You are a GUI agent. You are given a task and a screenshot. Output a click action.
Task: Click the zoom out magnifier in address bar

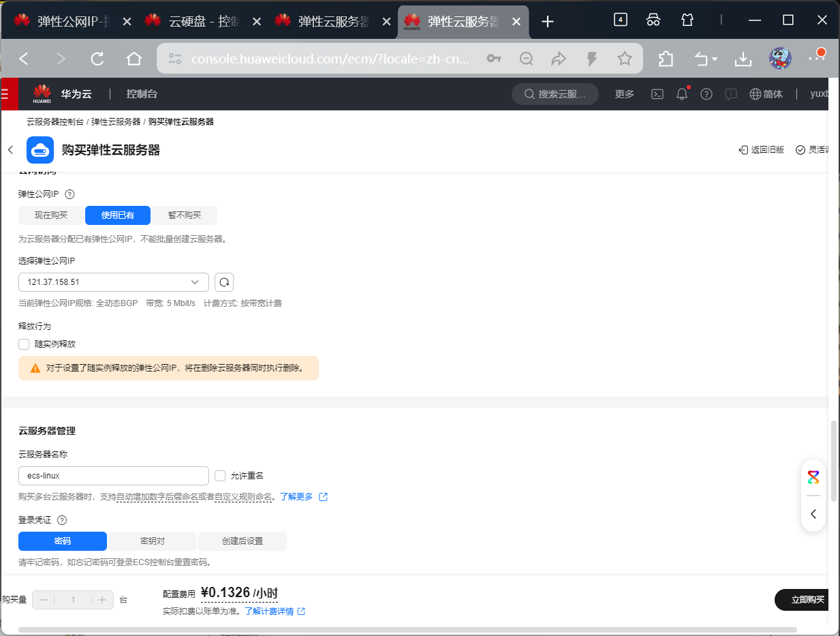pyautogui.click(x=526, y=59)
